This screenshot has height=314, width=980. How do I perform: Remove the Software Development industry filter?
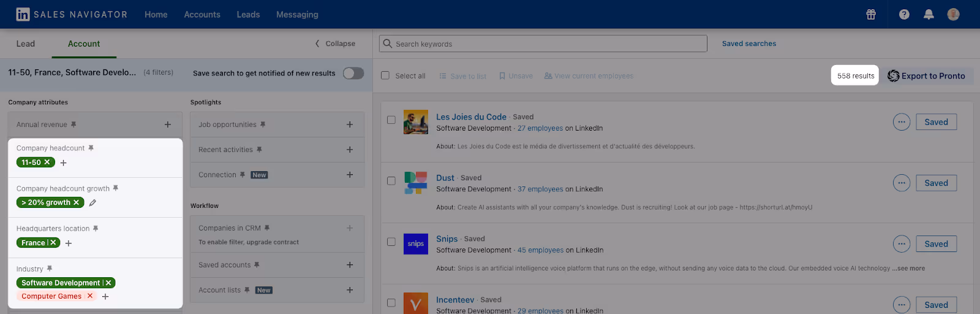coord(108,283)
